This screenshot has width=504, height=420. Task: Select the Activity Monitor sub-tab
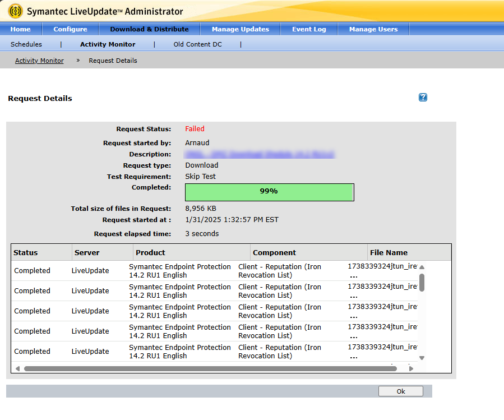tap(108, 44)
